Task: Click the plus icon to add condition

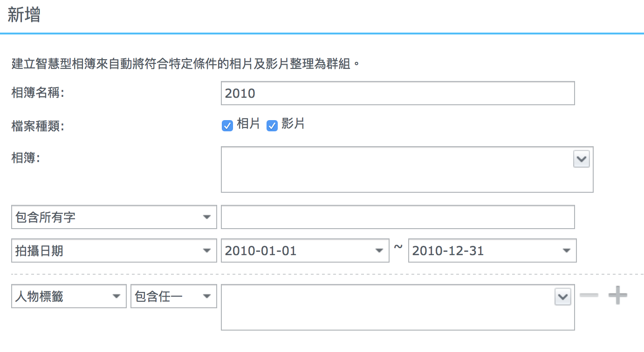Action: click(618, 296)
